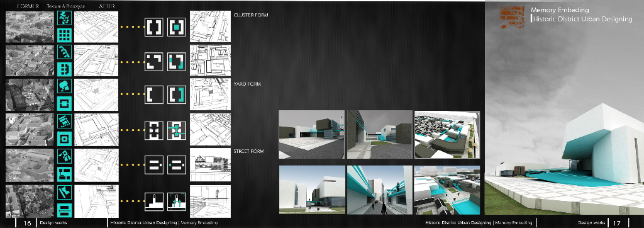Viewport: 644px width, 228px height.
Task: Click the STREET FORM label
Action: 249,151
